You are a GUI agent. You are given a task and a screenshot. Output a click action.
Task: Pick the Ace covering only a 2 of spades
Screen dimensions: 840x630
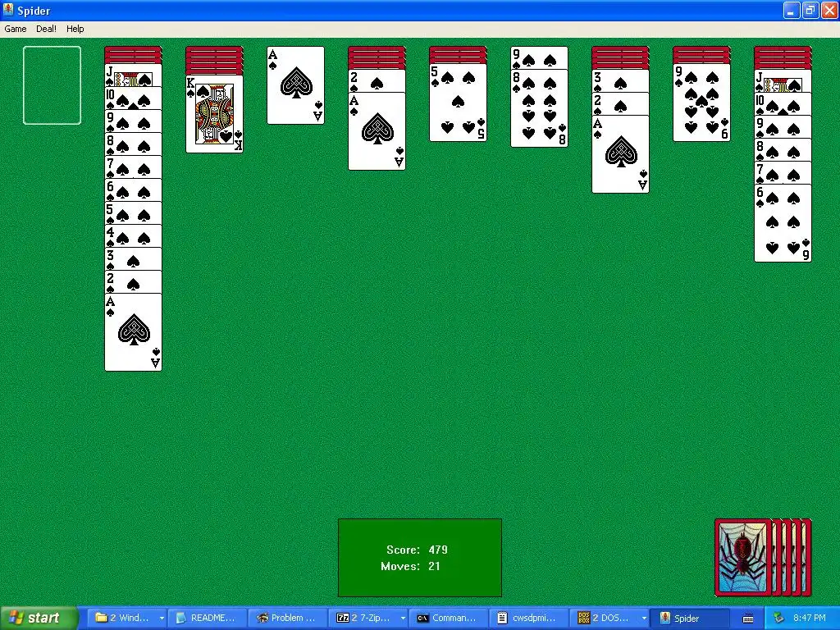point(377,131)
